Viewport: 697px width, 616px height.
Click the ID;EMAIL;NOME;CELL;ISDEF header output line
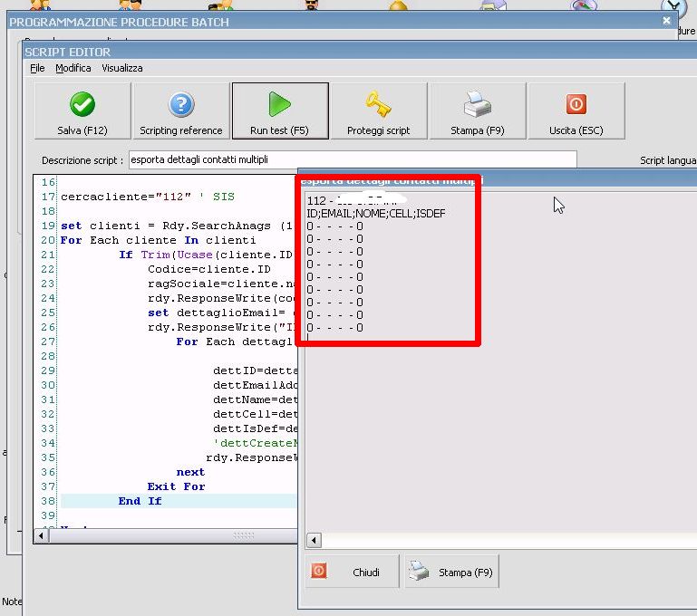coord(376,214)
